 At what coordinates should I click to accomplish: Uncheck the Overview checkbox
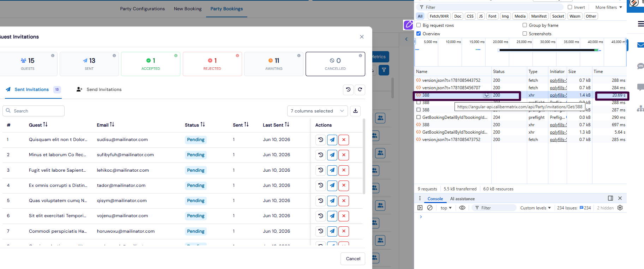point(419,33)
